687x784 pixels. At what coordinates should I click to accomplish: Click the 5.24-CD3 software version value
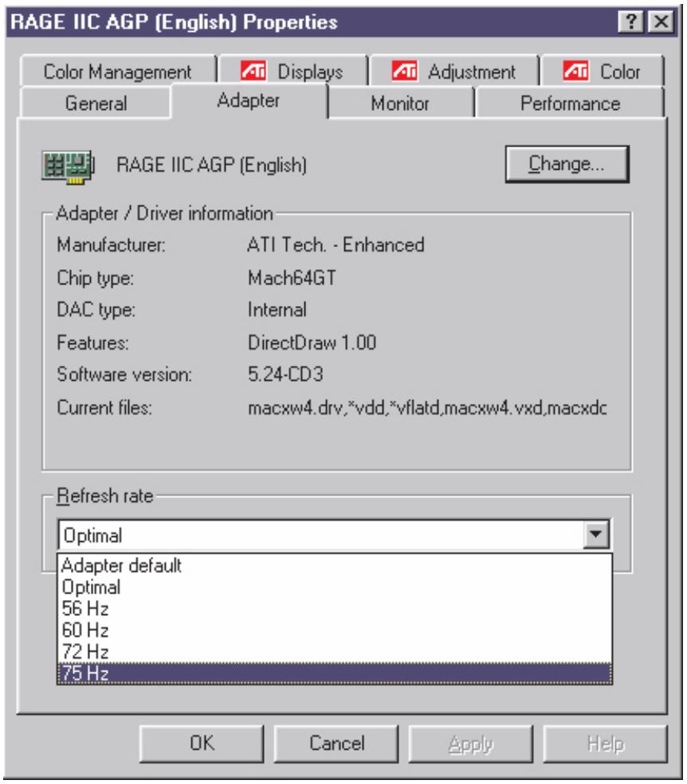tap(285, 374)
